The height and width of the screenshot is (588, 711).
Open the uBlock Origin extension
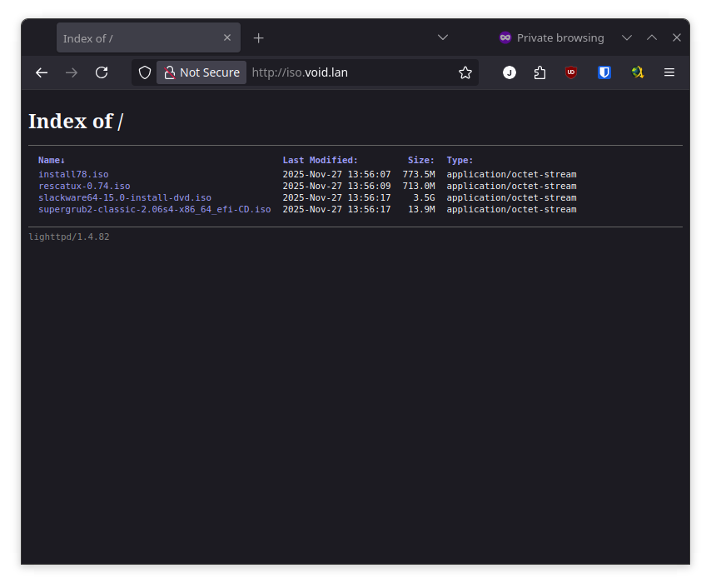[x=571, y=72]
